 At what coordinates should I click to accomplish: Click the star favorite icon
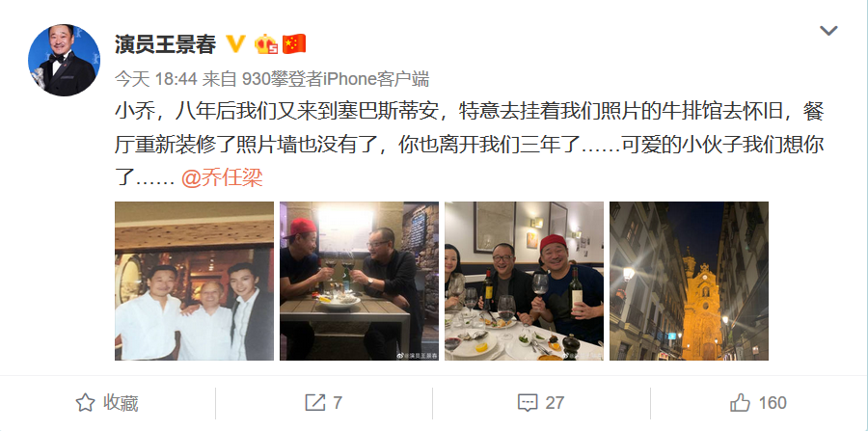(x=85, y=403)
